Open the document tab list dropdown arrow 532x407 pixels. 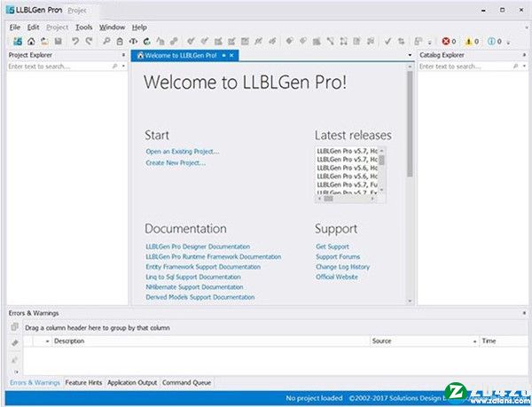pos(410,55)
